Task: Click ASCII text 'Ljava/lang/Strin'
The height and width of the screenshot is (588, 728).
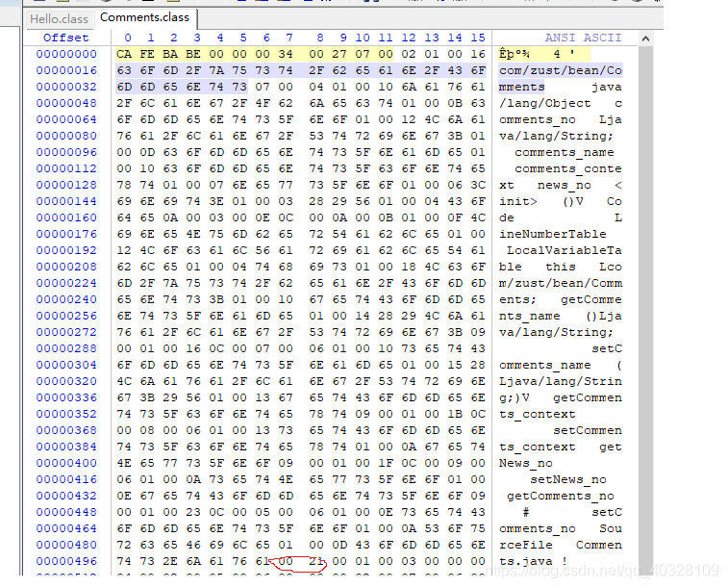Action: [x=561, y=381]
